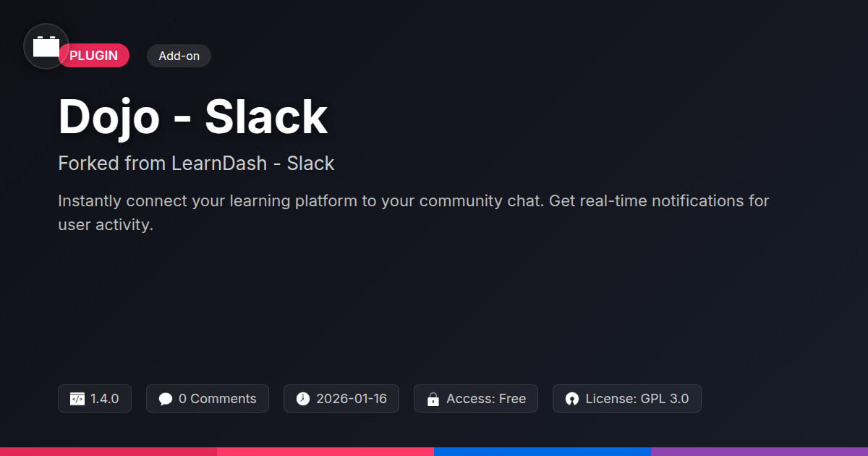This screenshot has height=456, width=868.
Task: Open the Dojo - Slack title
Action: pyautogui.click(x=193, y=117)
